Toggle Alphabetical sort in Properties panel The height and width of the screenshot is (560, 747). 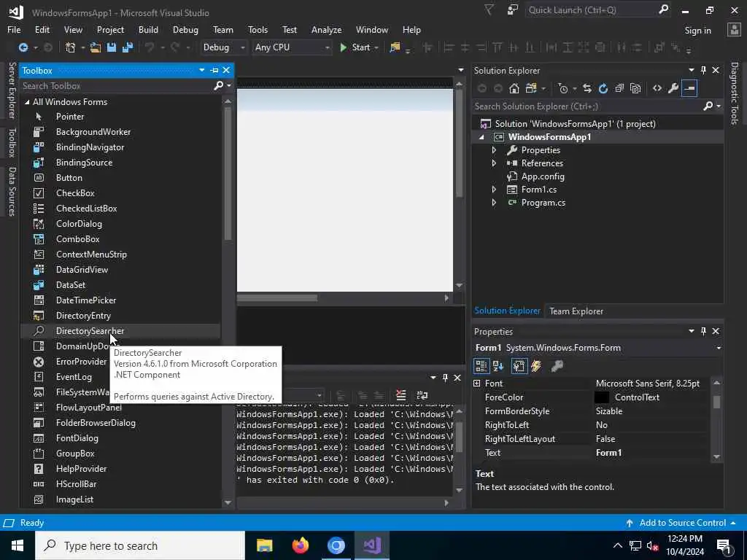tap(498, 366)
